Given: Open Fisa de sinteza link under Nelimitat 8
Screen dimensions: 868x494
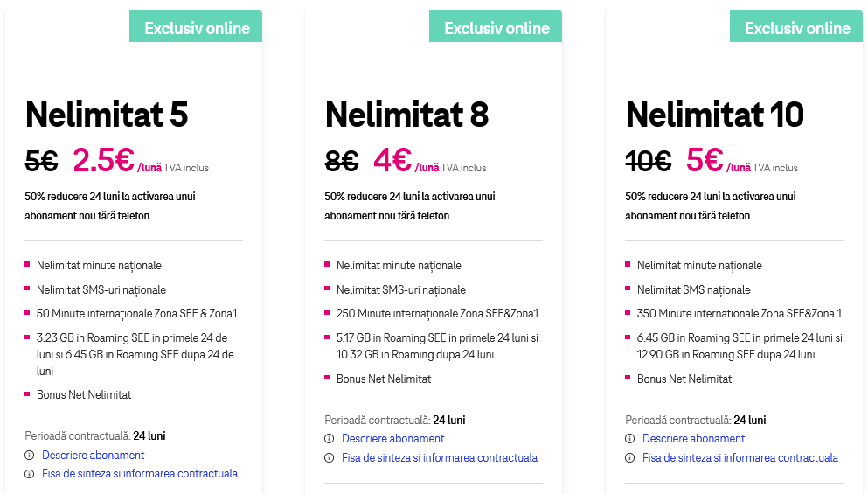Looking at the screenshot, I should (440, 458).
